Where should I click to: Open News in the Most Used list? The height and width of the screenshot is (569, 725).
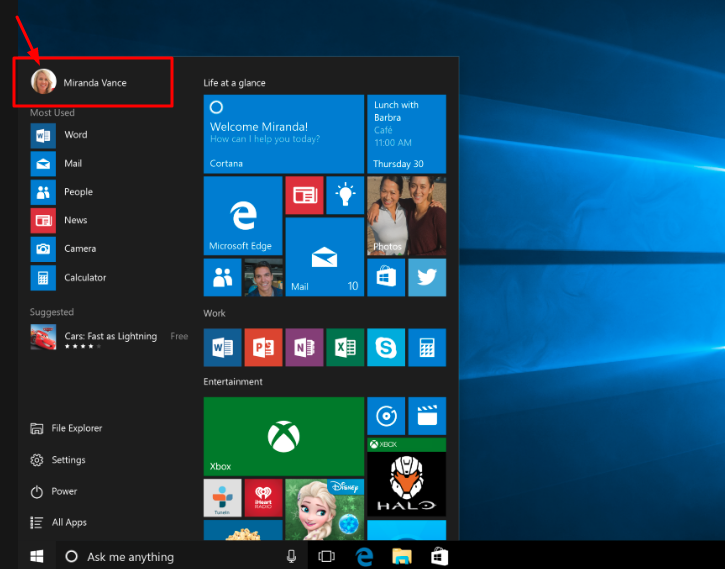point(59,220)
